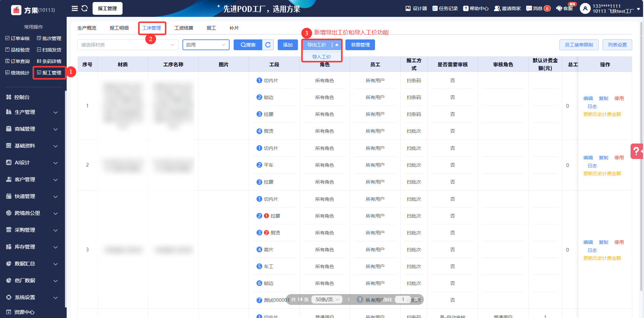This screenshot has width=644, height=318.
Task: Open 帮助中心 help center
Action: [476, 8]
